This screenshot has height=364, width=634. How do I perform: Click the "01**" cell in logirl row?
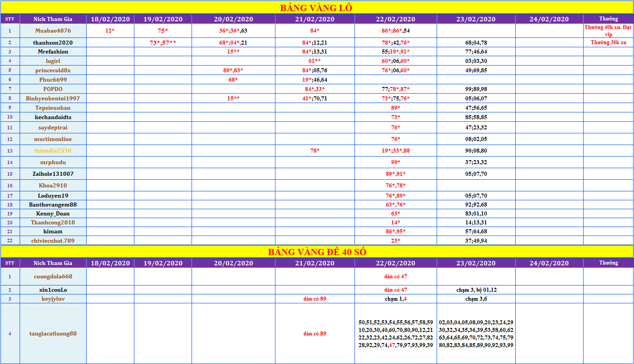point(315,61)
